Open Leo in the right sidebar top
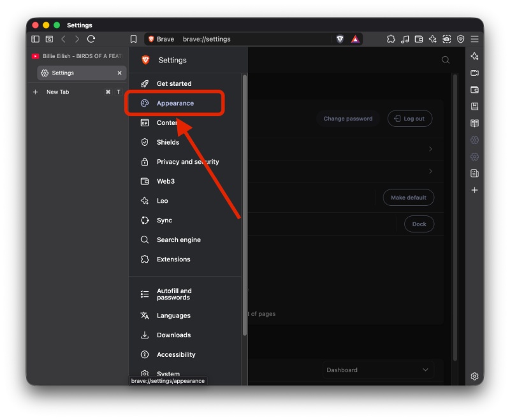The height and width of the screenshot is (420, 510). click(474, 56)
